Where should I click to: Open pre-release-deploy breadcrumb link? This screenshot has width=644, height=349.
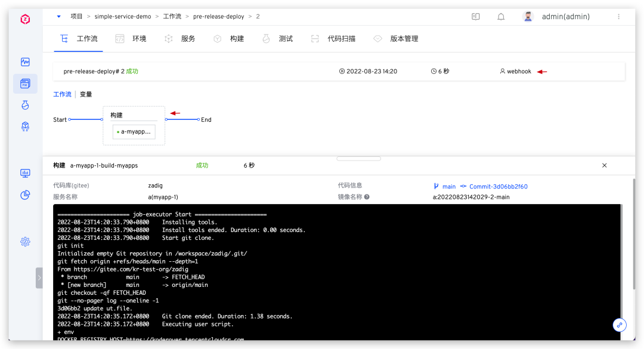tap(218, 17)
